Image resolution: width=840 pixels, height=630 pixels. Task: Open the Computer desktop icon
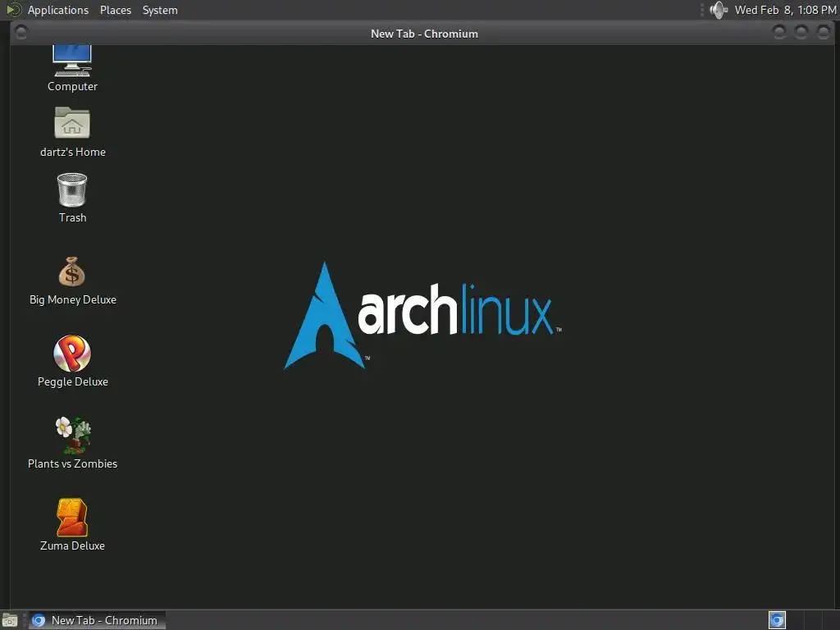[x=72, y=61]
